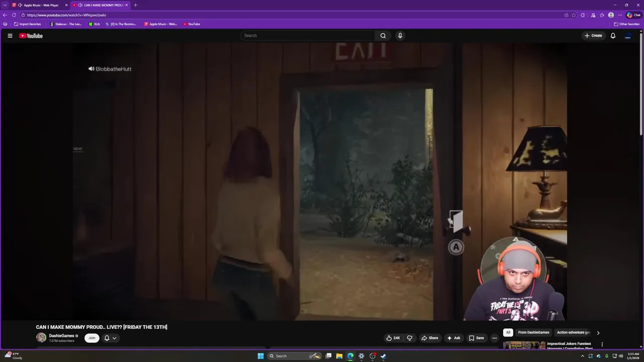
Task: Open weather widget showing 57°F Cloudy
Action: pos(13,356)
